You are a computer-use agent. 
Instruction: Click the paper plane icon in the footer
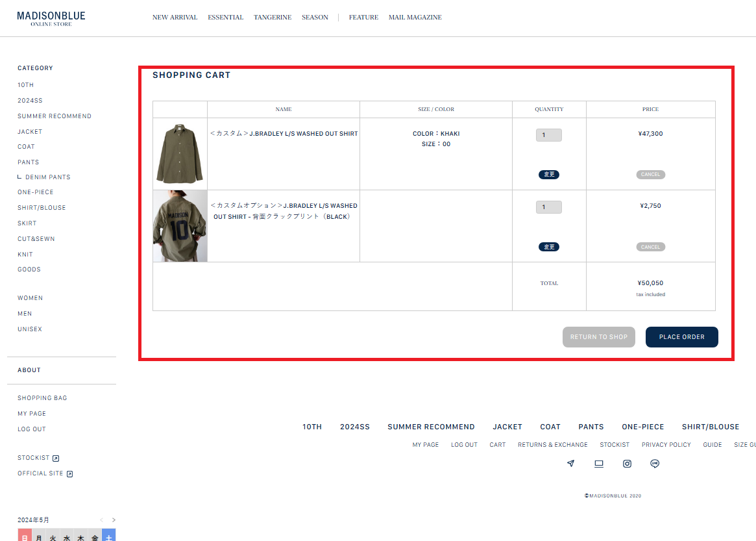(x=571, y=463)
